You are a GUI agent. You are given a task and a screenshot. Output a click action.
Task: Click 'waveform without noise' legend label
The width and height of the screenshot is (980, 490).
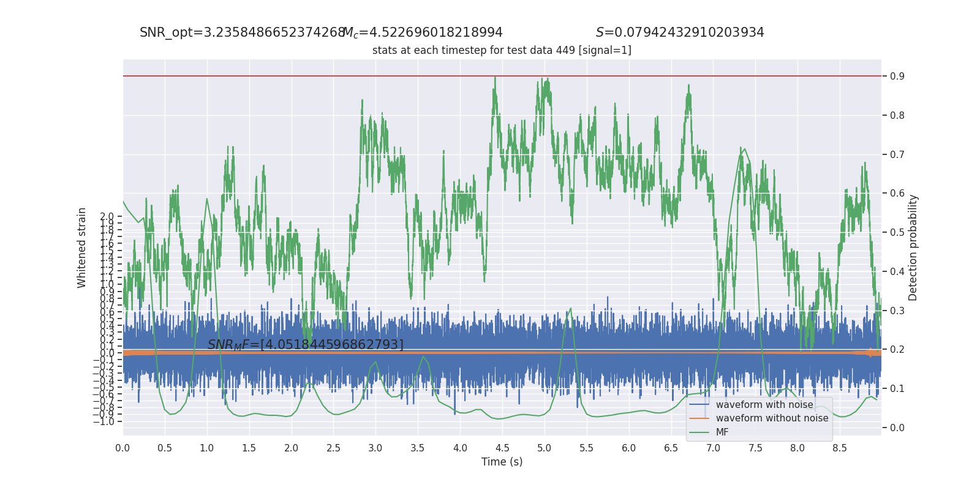[x=772, y=418]
